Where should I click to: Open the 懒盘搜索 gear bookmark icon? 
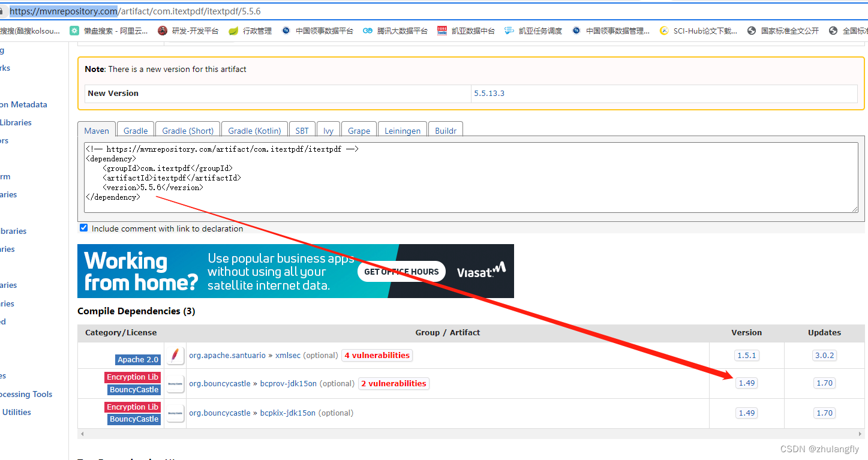pyautogui.click(x=74, y=30)
